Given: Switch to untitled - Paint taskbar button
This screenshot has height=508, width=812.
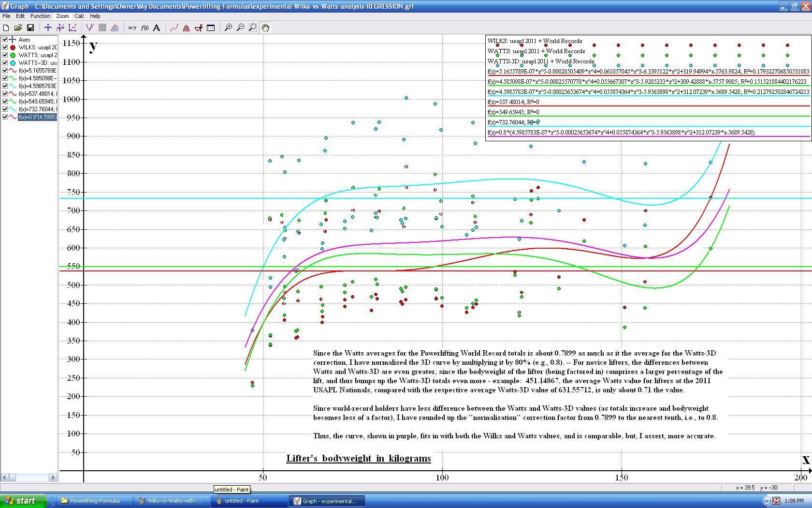Looking at the screenshot, I should coord(249,501).
